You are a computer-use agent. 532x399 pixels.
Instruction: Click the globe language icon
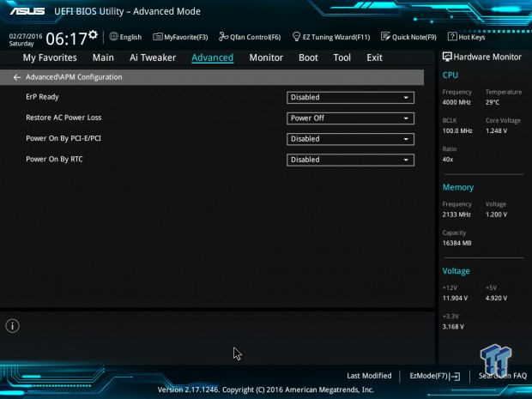point(113,36)
